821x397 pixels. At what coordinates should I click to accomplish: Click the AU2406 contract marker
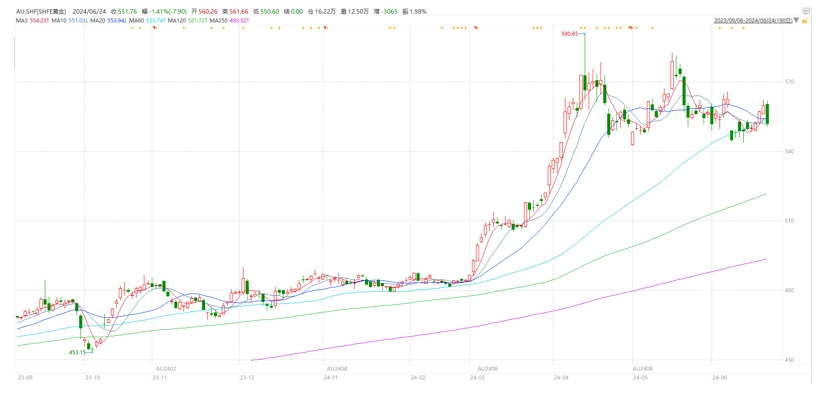point(487,369)
